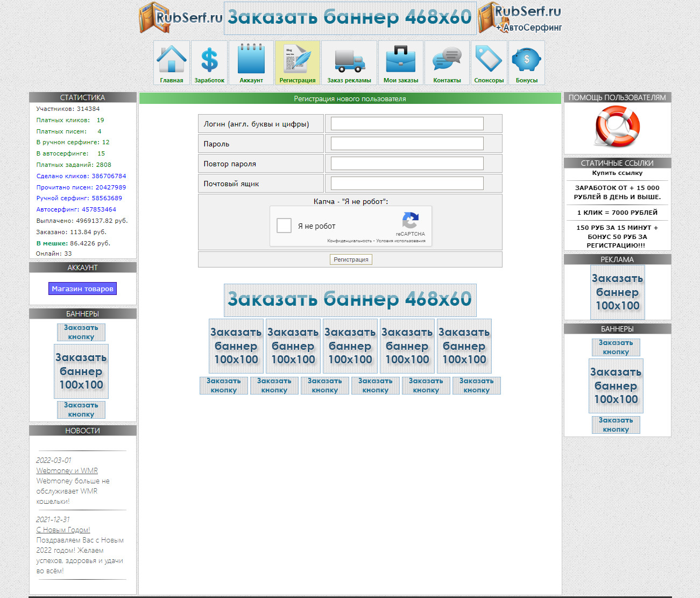Click the "Участников: 314384" statistic
The height and width of the screenshot is (598, 700).
[68, 109]
